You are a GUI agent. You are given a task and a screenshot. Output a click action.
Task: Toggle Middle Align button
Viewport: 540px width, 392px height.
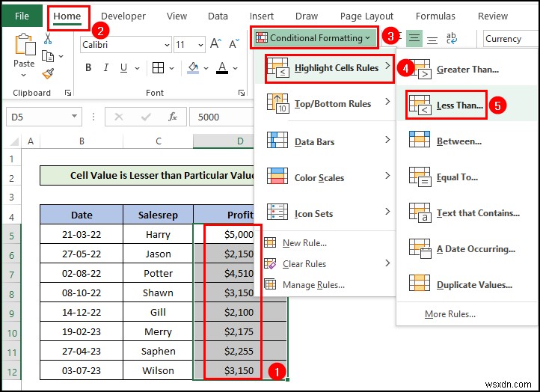click(414, 38)
